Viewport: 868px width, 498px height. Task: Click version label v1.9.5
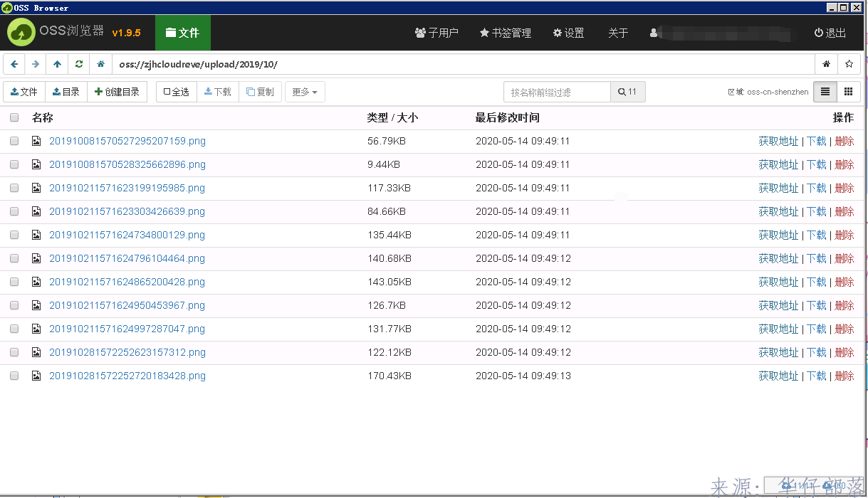pos(127,33)
